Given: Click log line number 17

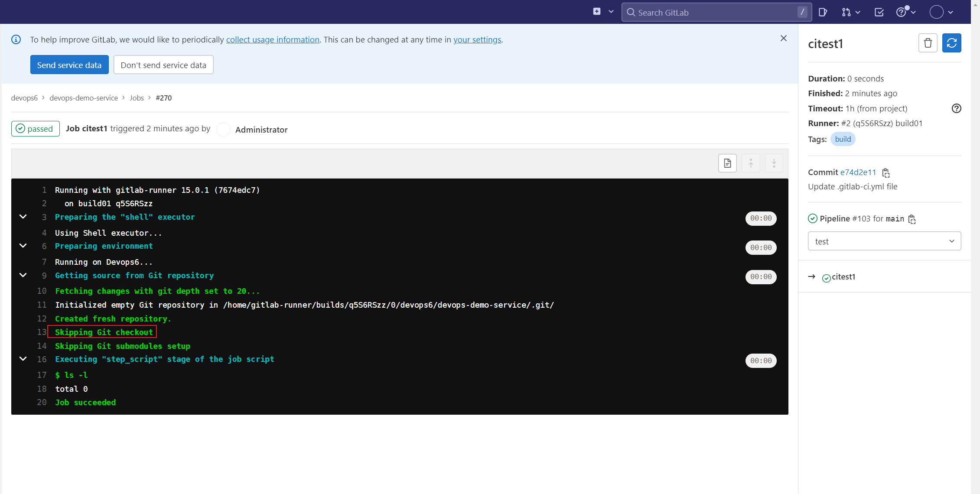Looking at the screenshot, I should tap(42, 375).
